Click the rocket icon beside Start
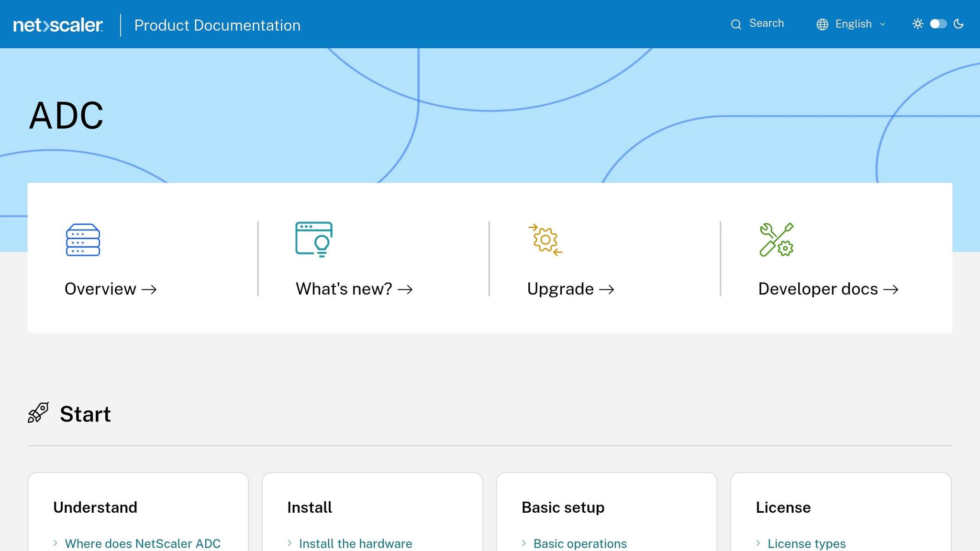980x551 pixels. pyautogui.click(x=38, y=413)
